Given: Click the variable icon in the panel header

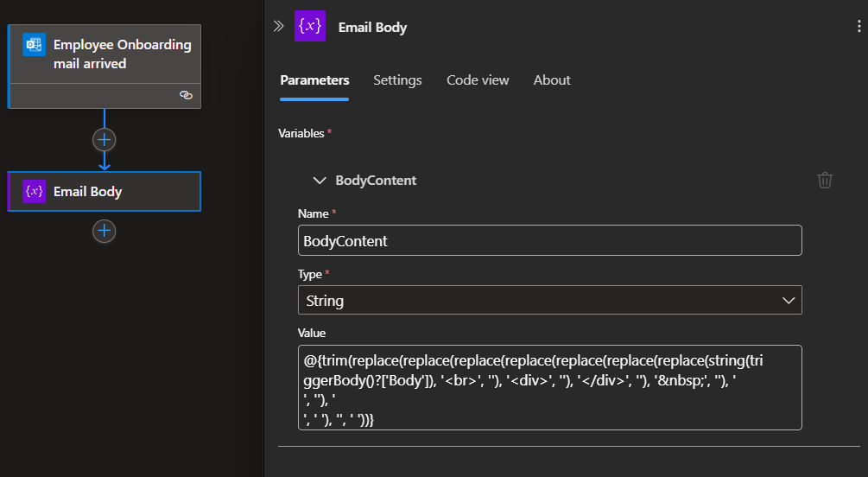Looking at the screenshot, I should [310, 26].
